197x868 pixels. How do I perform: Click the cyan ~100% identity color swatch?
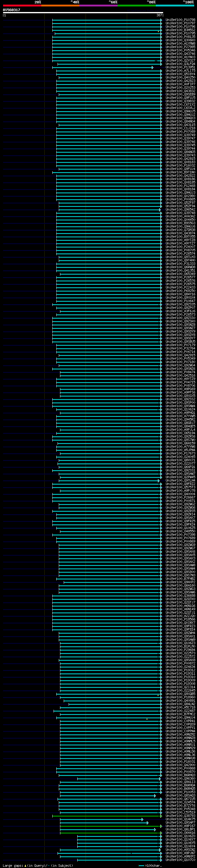(x=175, y=6)
